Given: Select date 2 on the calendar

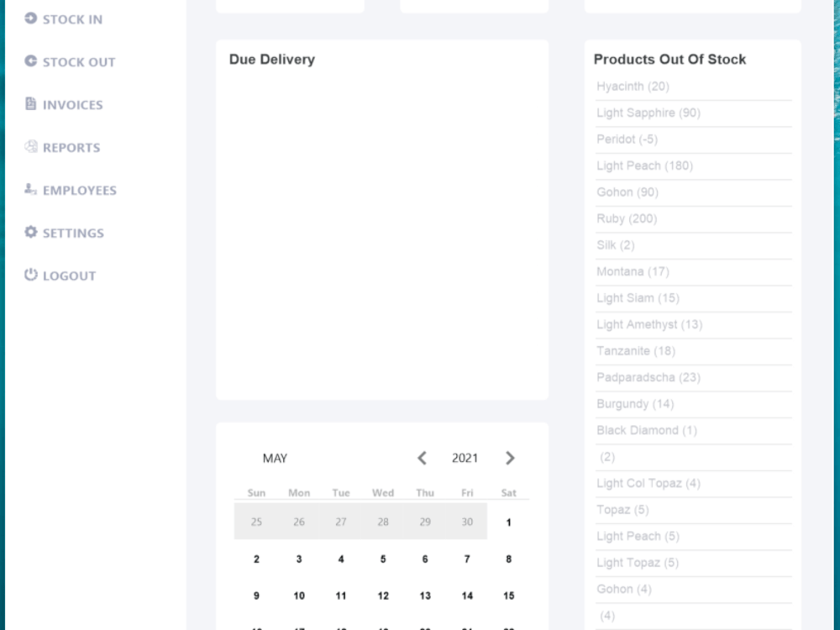Looking at the screenshot, I should (x=256, y=559).
